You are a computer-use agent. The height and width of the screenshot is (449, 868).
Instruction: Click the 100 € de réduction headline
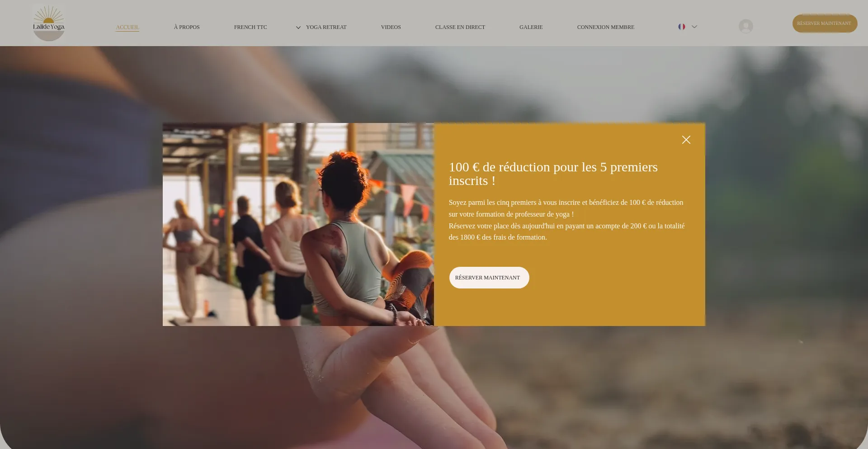pyautogui.click(x=553, y=174)
